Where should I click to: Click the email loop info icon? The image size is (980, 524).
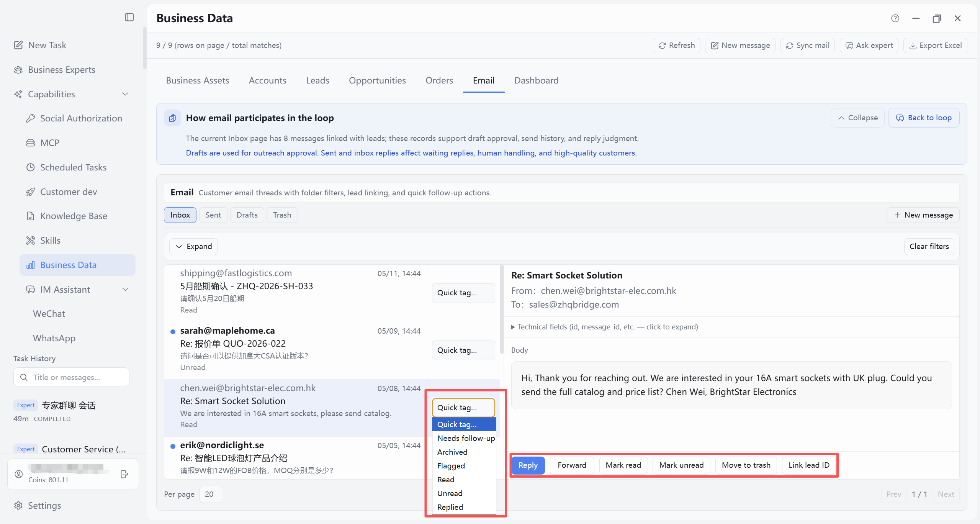[x=172, y=118]
